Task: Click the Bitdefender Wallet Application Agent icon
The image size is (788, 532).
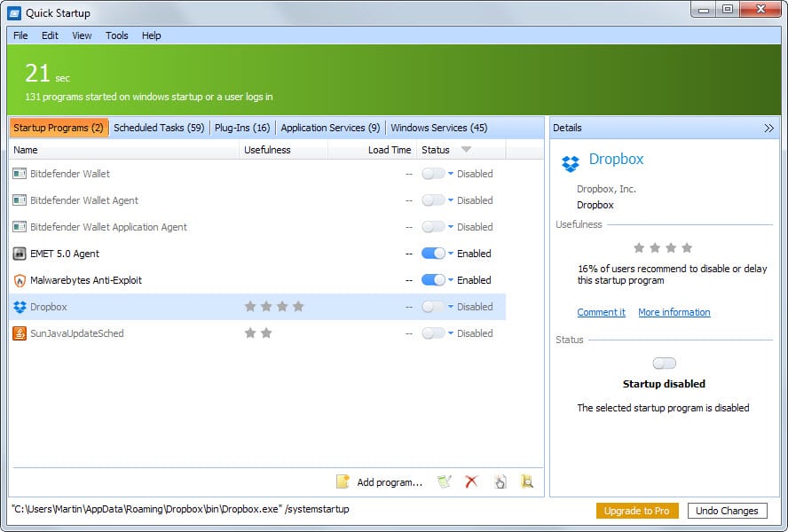Action: click(x=20, y=227)
